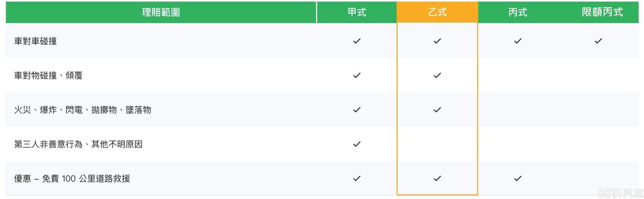Select the 丙式 column header
This screenshot has height=199, width=644.
pos(518,12)
